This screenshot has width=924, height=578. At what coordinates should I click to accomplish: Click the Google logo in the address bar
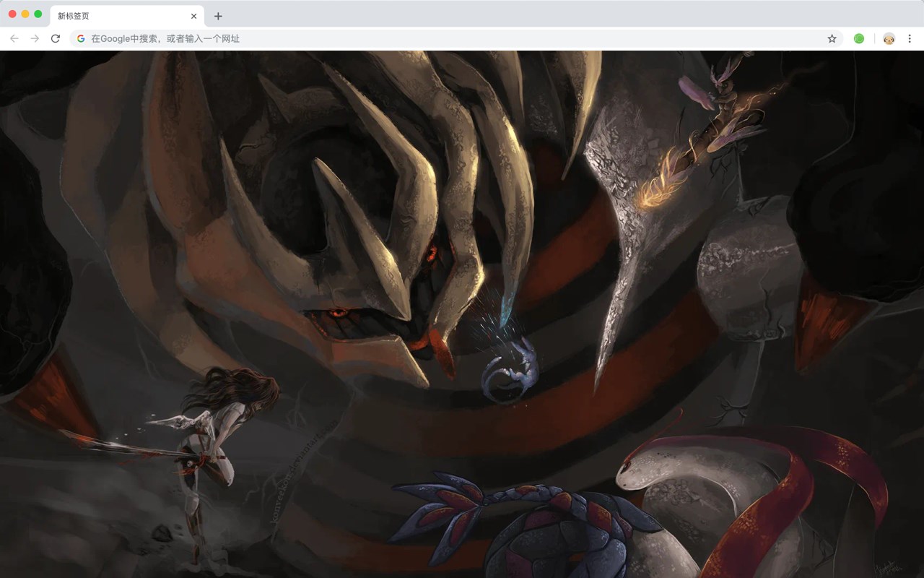(x=81, y=38)
